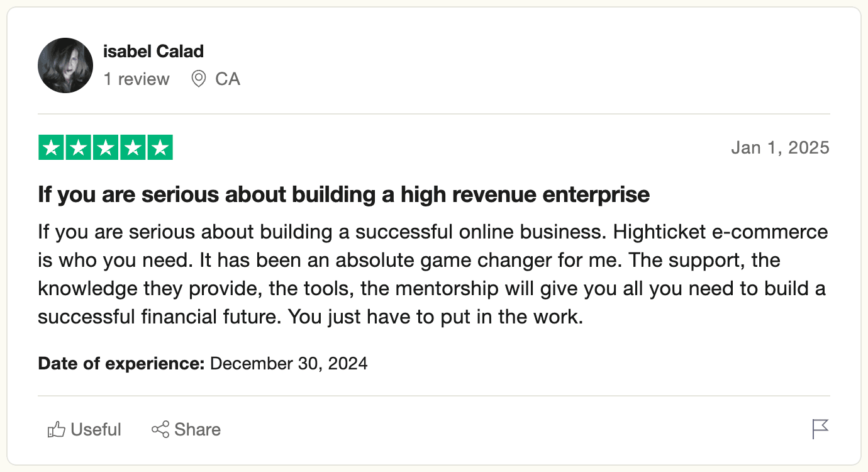The image size is (868, 472).
Task: Open isabel Calad's profile picture
Action: coord(65,65)
